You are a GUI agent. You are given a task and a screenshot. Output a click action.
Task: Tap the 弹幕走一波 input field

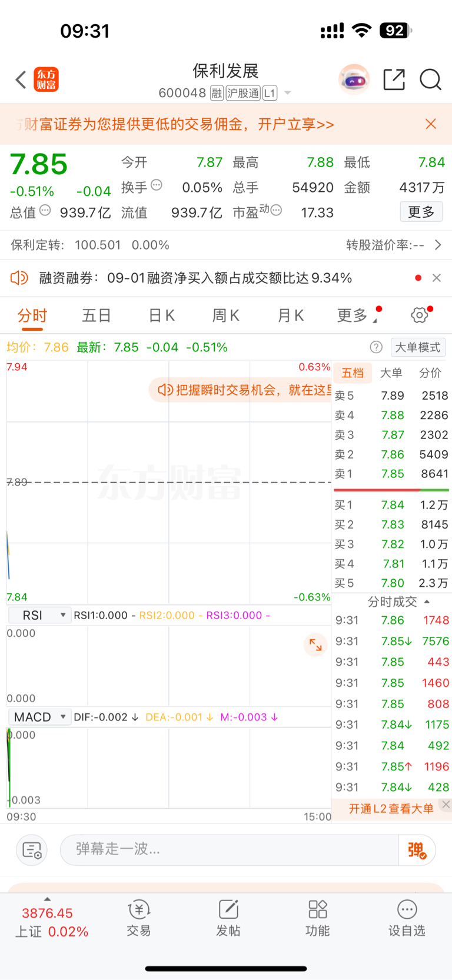click(230, 849)
